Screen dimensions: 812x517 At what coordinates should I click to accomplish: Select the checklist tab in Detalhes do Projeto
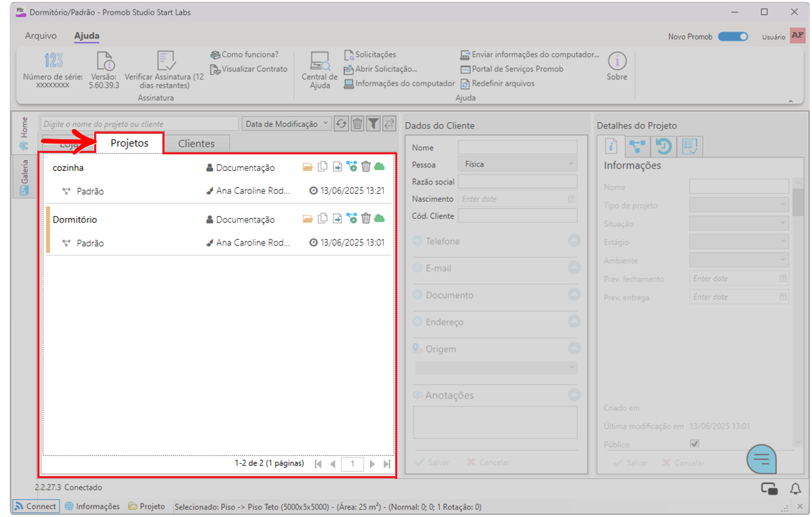(x=690, y=146)
